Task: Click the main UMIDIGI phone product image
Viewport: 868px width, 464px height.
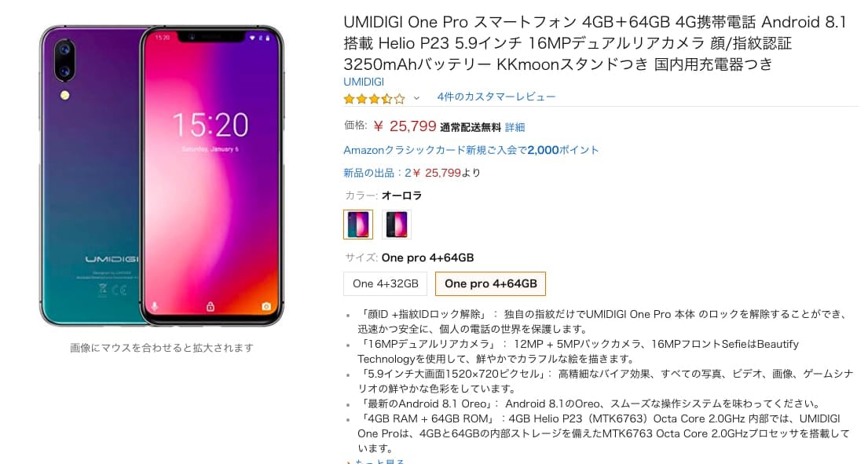Action: tap(161, 175)
